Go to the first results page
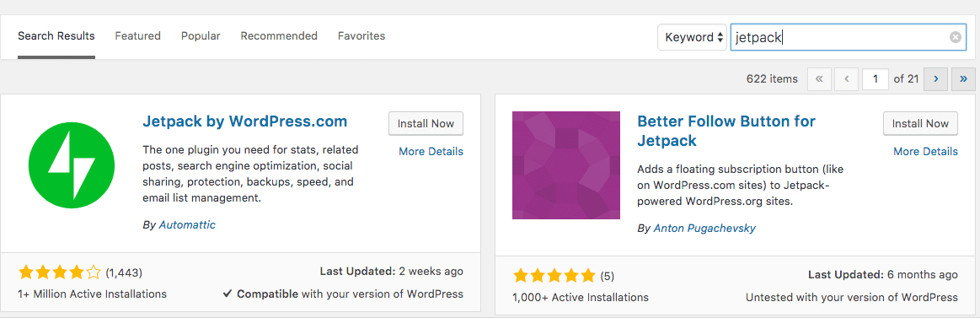 [819, 79]
